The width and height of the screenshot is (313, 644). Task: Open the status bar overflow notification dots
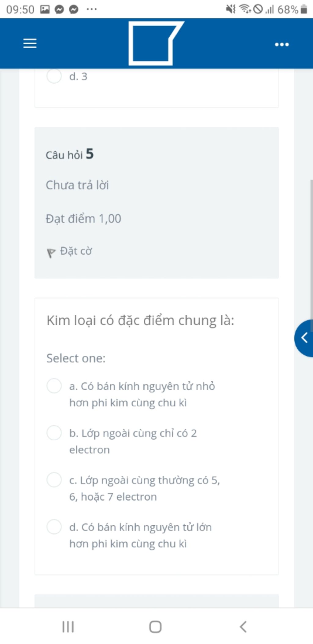coord(92,9)
